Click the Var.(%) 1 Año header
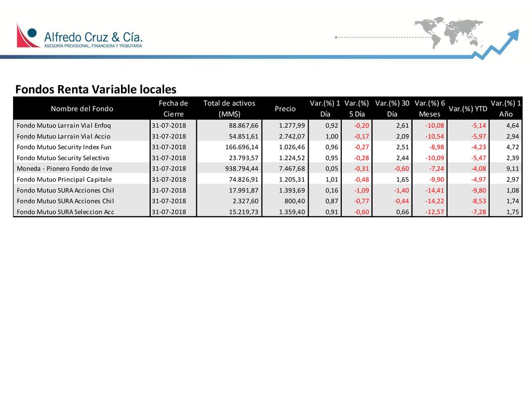Image resolution: width=532 pixels, height=399 pixels. (506, 109)
